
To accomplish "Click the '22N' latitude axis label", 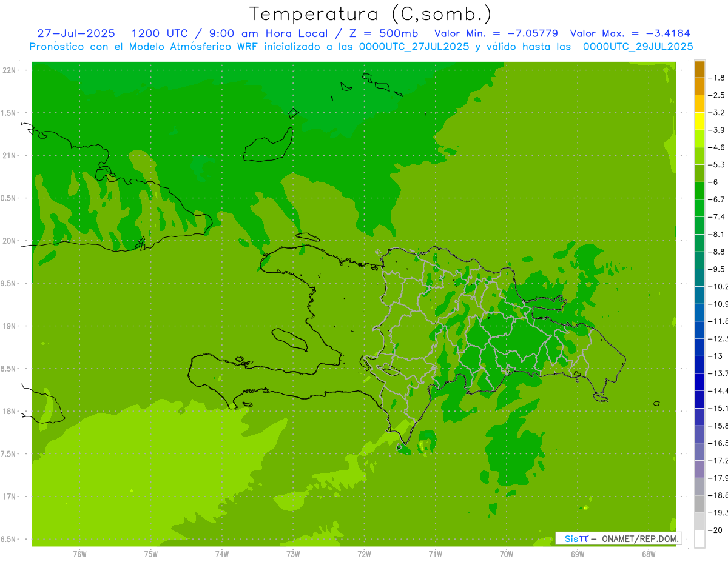I will [x=9, y=70].
